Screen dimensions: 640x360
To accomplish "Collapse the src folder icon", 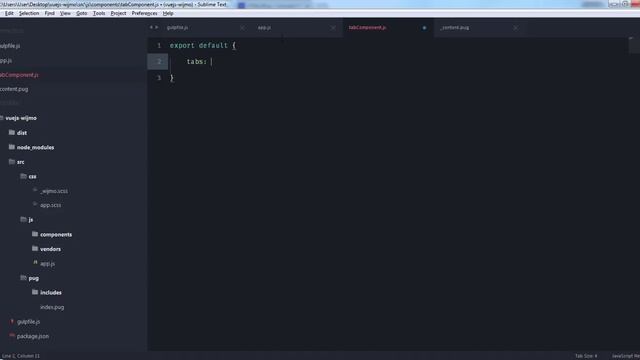I will click(x=12, y=162).
